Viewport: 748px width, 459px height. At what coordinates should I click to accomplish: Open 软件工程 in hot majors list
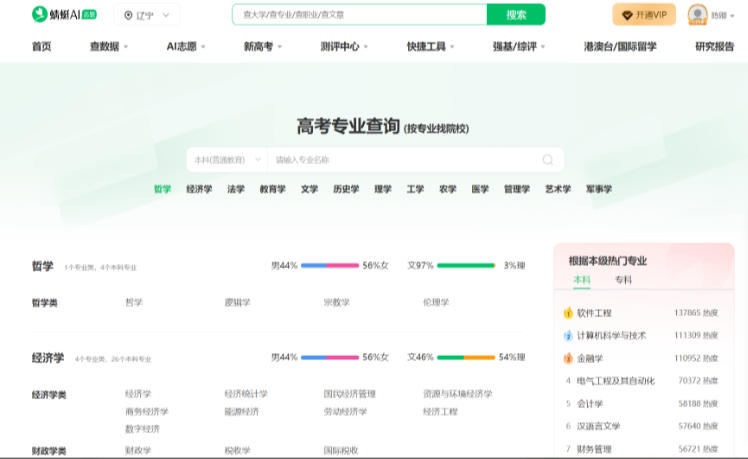pos(594,313)
